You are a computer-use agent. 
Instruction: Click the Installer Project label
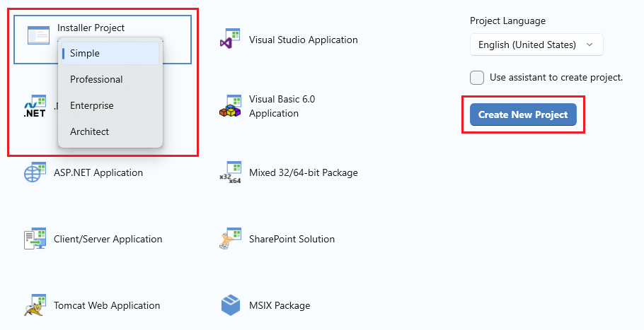[91, 28]
